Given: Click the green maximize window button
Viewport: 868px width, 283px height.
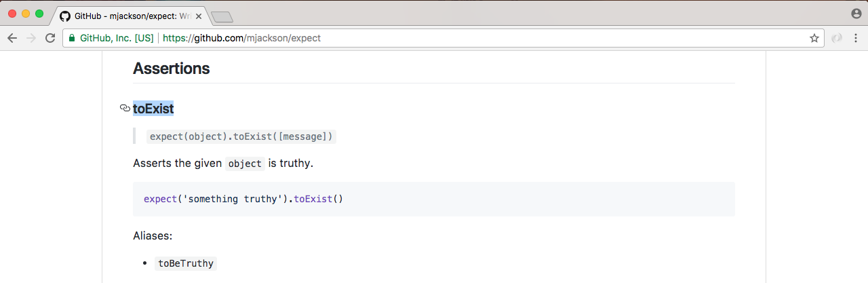Looking at the screenshot, I should [39, 14].
